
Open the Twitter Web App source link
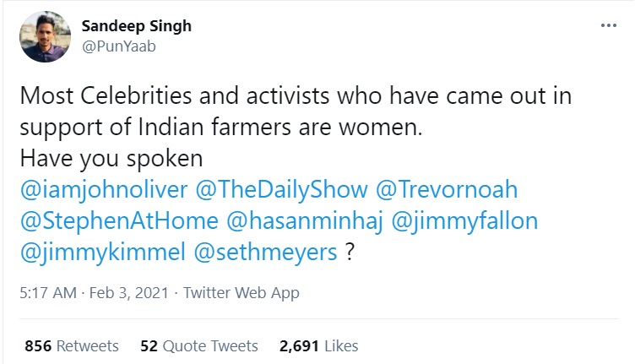(x=241, y=294)
